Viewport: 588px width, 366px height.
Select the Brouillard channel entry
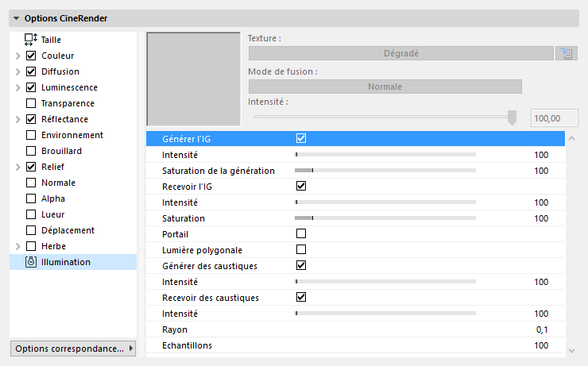tap(61, 151)
